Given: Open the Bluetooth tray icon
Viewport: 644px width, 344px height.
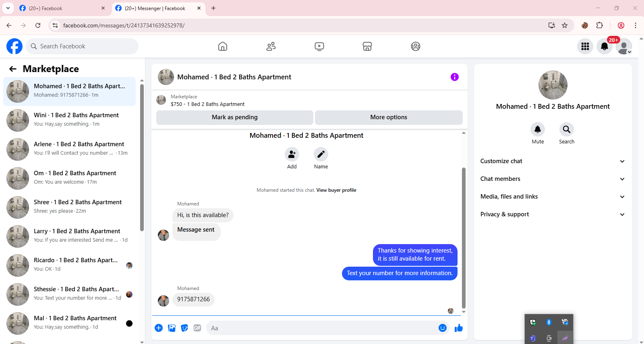Looking at the screenshot, I should (x=549, y=322).
